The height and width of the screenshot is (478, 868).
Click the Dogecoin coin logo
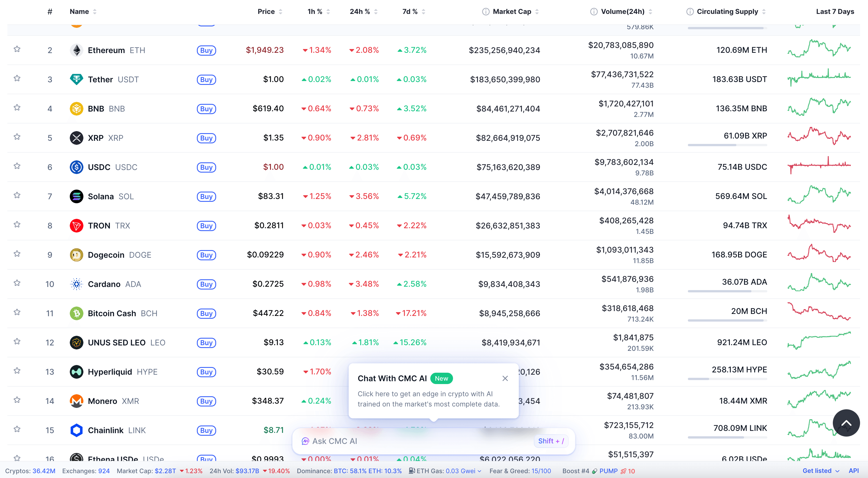click(x=77, y=255)
